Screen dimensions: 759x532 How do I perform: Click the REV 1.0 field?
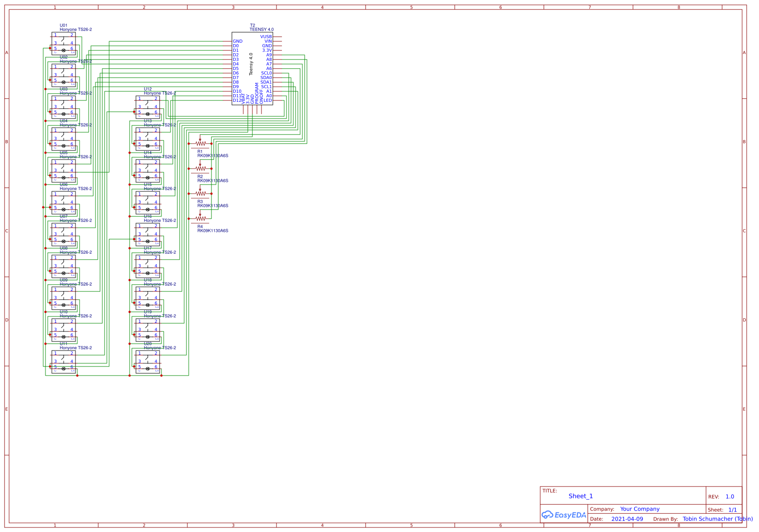[x=729, y=497]
